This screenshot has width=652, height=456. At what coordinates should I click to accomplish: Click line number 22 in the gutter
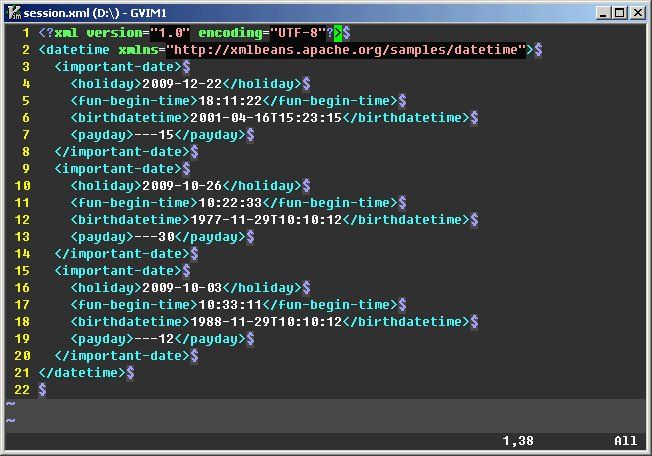coord(22,391)
